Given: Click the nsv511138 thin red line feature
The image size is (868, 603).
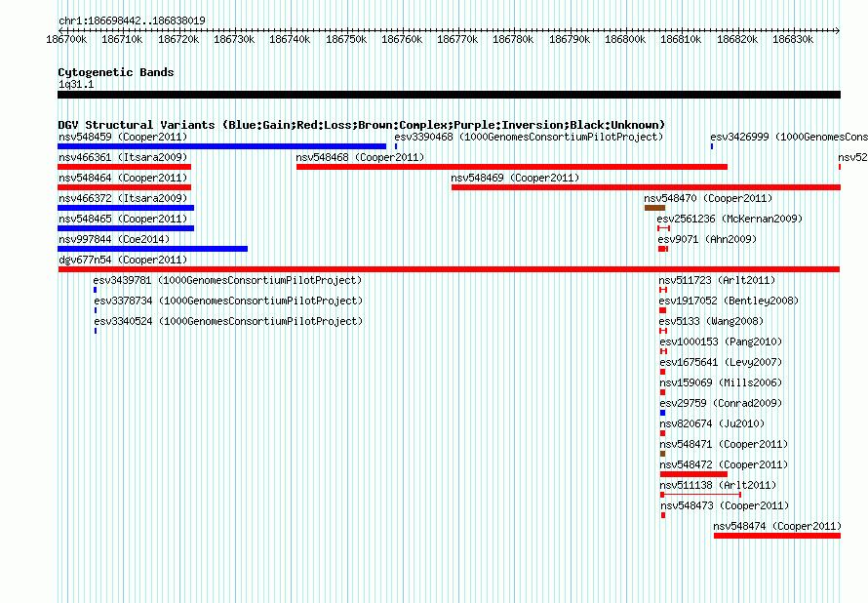Looking at the screenshot, I should click(x=701, y=495).
